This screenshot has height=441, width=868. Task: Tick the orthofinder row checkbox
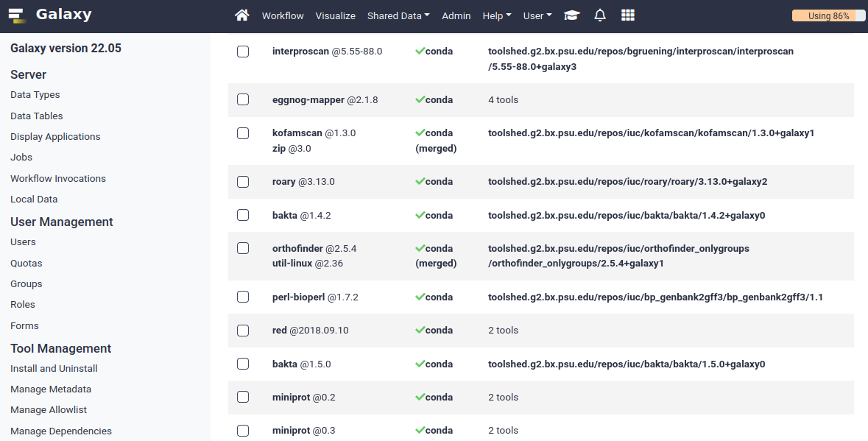pyautogui.click(x=243, y=248)
